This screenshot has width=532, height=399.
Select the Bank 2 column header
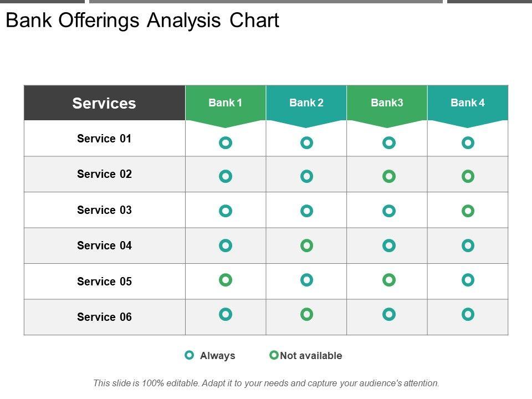[x=306, y=103]
